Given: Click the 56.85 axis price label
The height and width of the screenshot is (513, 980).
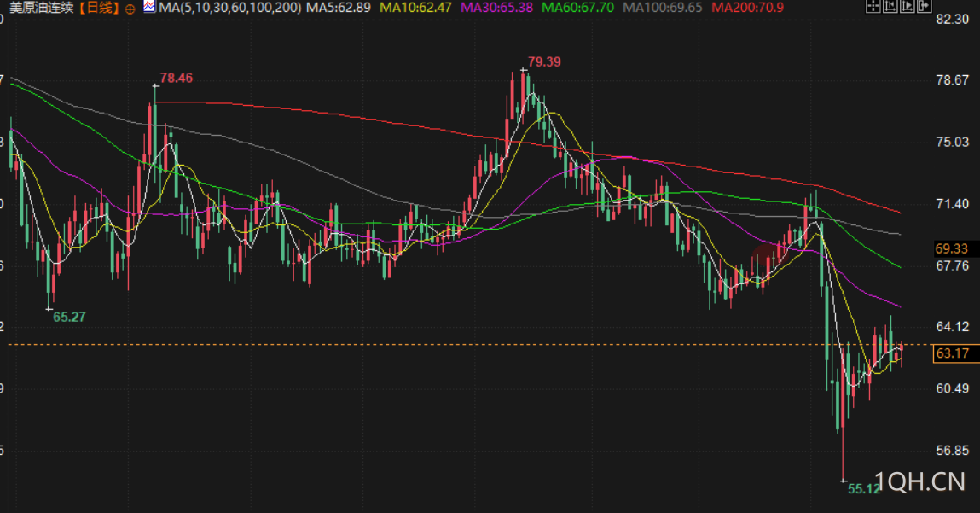Looking at the screenshot, I should tap(953, 451).
